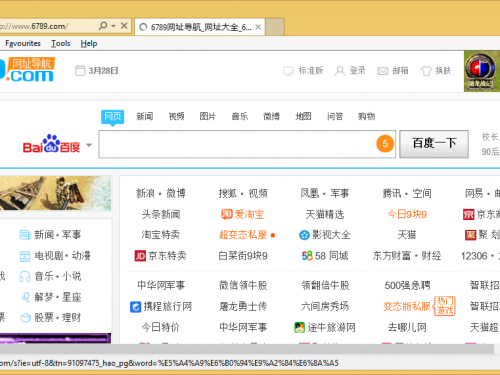Open 新浪·微博 link

(x=161, y=193)
